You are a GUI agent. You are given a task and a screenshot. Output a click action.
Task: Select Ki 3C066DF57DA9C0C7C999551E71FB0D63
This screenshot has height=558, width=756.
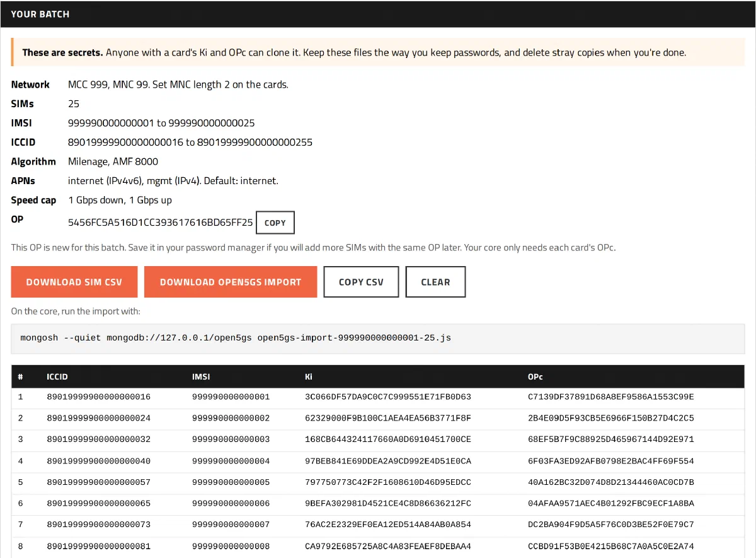388,397
